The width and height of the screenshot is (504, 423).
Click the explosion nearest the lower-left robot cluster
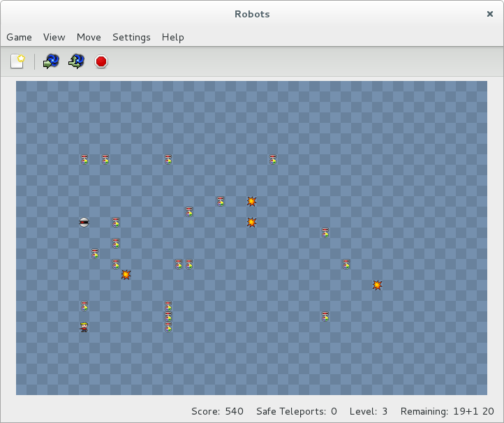coord(126,275)
